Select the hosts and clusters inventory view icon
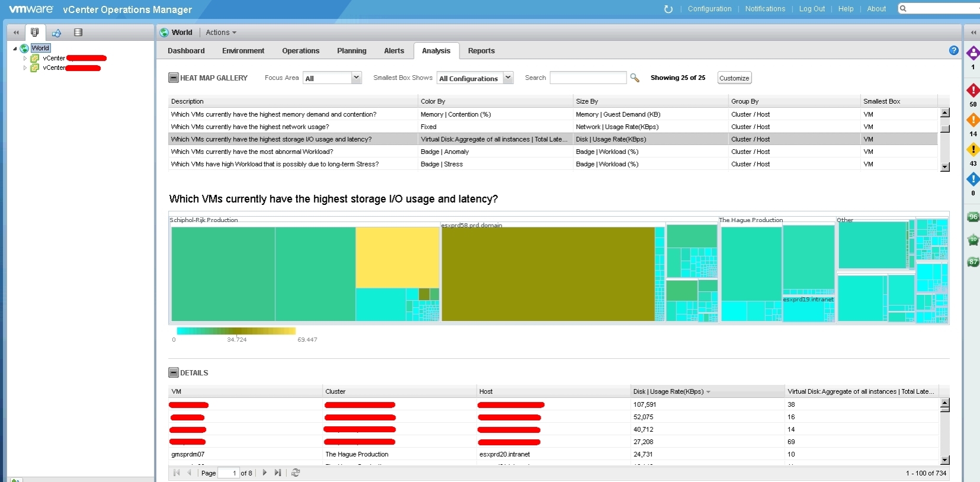 [34, 32]
